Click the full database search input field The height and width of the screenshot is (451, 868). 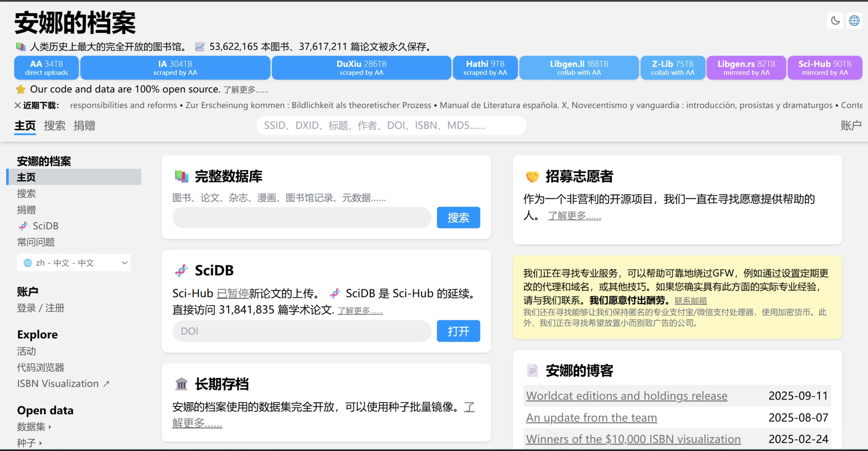click(x=302, y=218)
